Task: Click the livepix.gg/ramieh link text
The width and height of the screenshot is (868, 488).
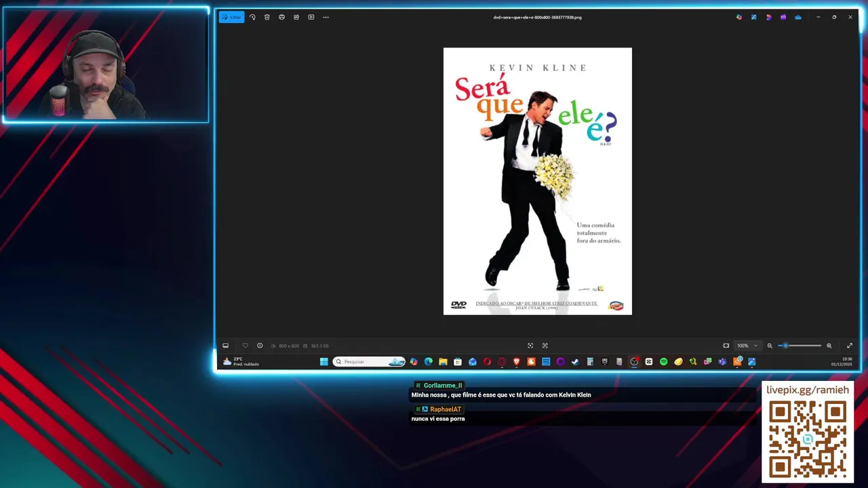Action: tap(808, 390)
